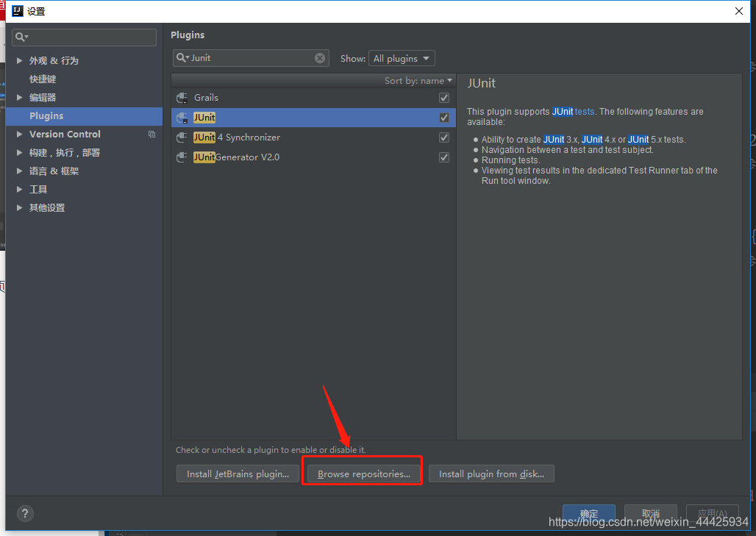
Task: Clear the Junit plugin search text
Action: tap(320, 58)
